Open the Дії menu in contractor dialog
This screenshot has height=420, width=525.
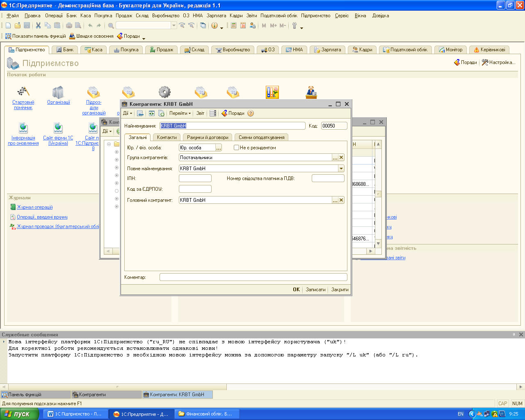(x=128, y=114)
